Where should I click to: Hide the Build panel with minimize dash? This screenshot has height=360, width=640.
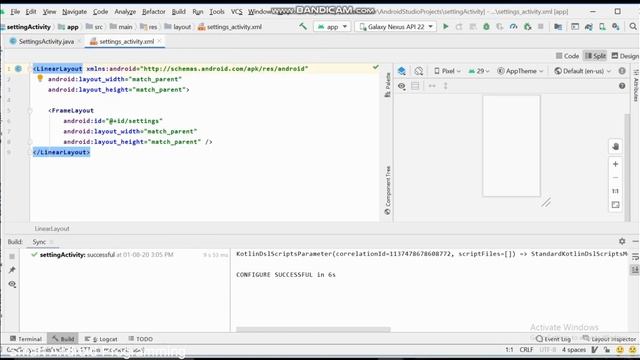pyautogui.click(x=636, y=241)
